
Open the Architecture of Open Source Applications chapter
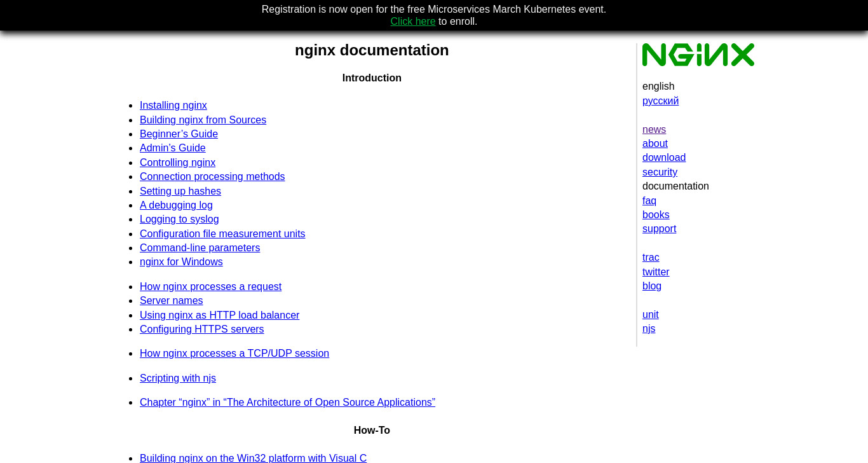pyautogui.click(x=287, y=403)
